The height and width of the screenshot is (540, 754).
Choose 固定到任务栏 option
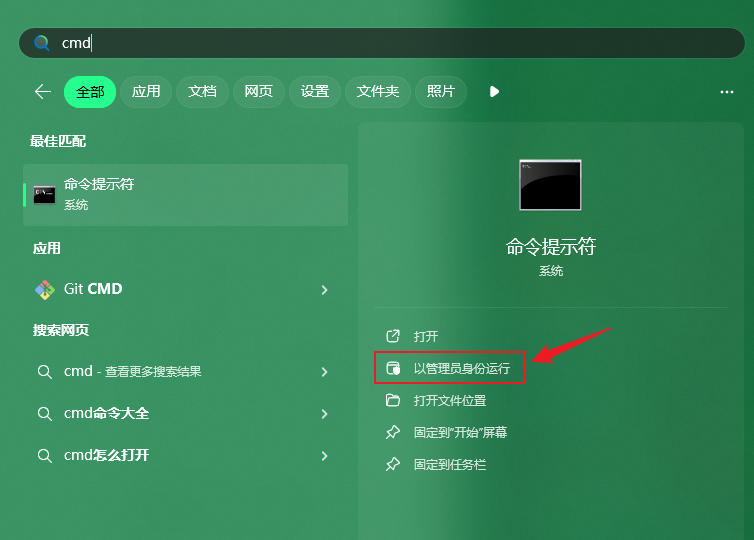(x=450, y=465)
